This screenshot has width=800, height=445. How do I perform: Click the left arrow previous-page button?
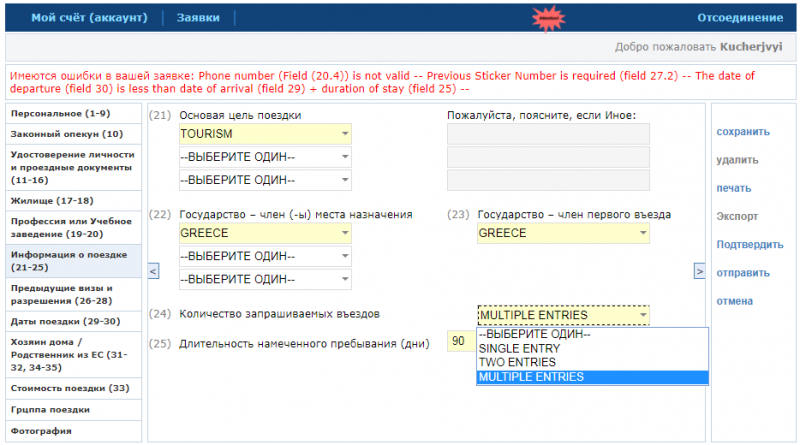pyautogui.click(x=153, y=270)
